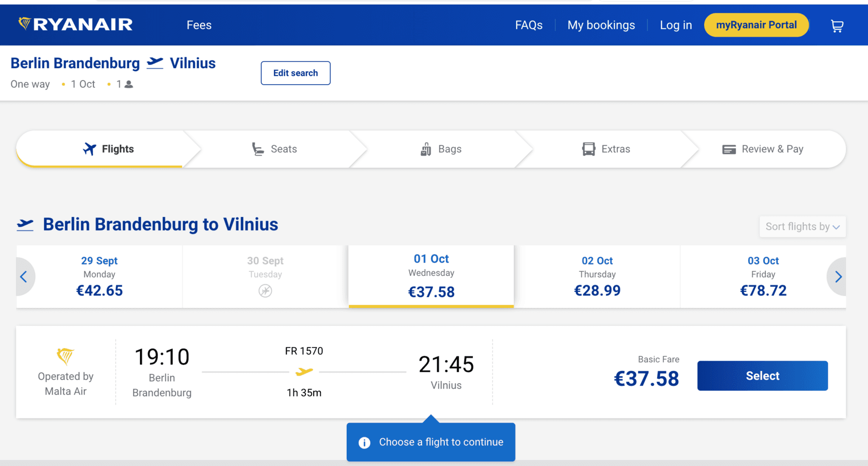
Task: Select the 29 Sept Monday date
Action: coord(99,277)
